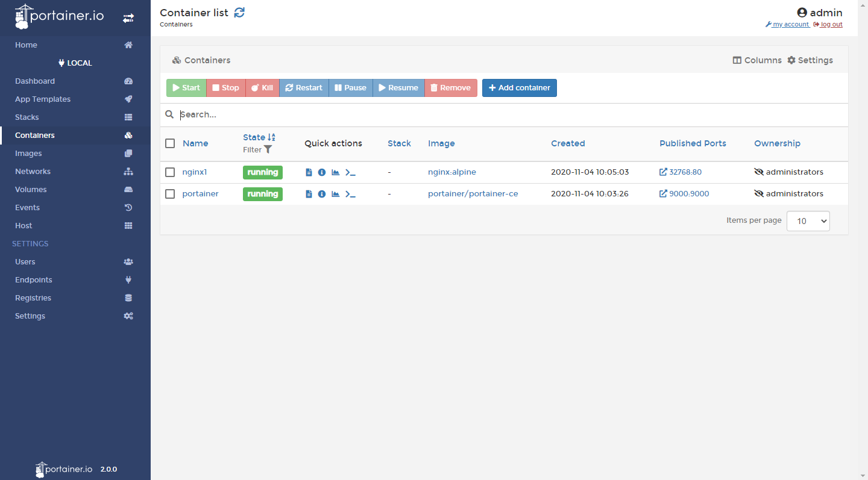Open Users in the sidebar
This screenshot has height=480, width=868.
tap(75, 262)
